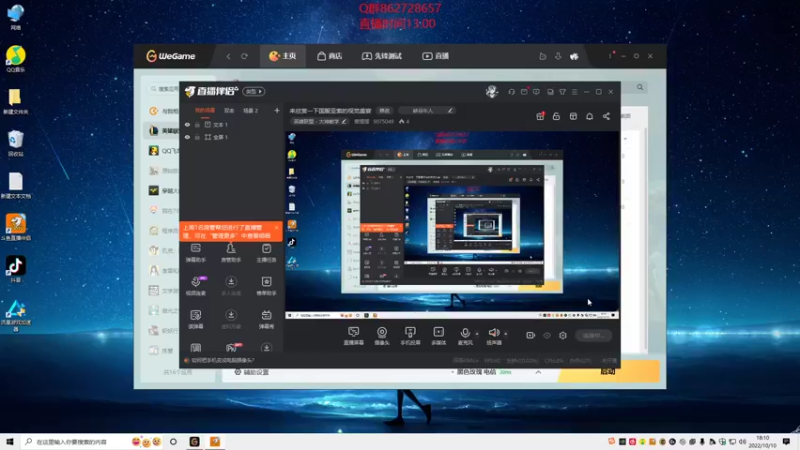Image resolution: width=800 pixels, height=450 pixels.
Task: Click the WeGame gamepad icon in header
Action: coord(574,56)
